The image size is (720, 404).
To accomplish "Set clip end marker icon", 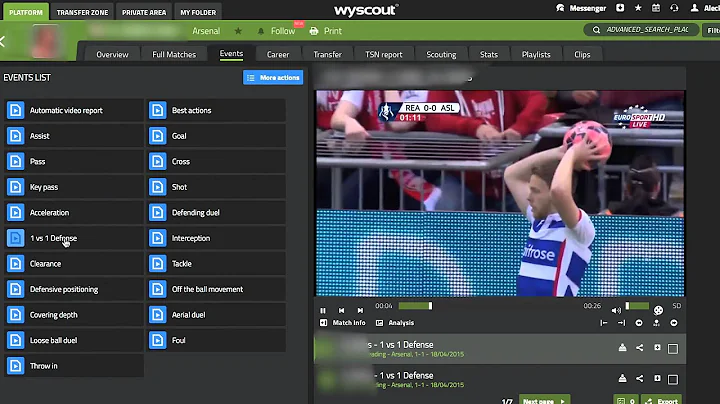I will (x=621, y=323).
